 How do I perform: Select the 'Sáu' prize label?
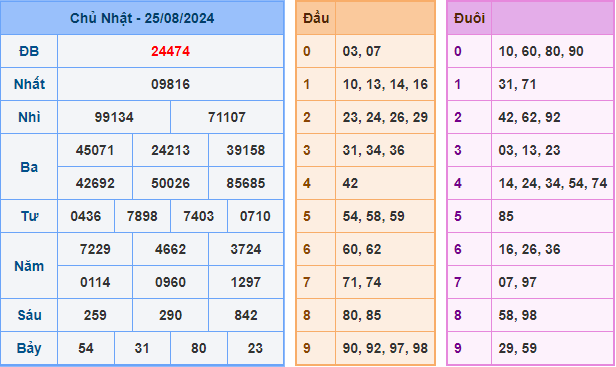(29, 315)
